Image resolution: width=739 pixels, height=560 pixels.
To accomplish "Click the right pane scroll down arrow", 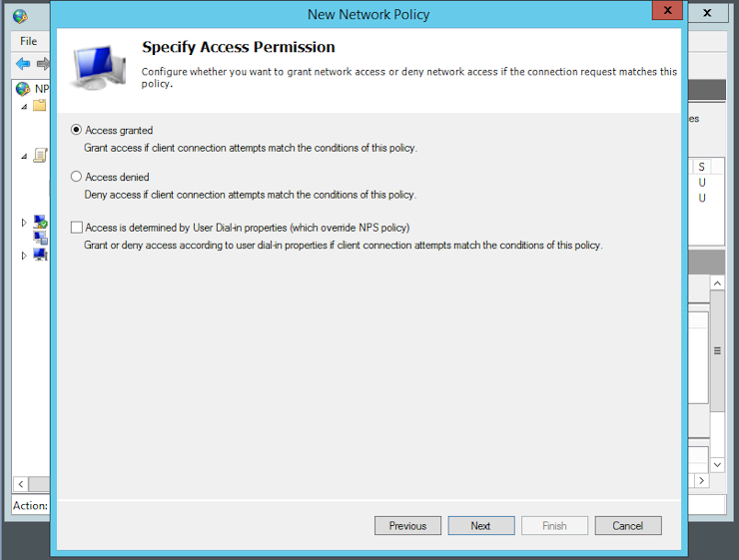I will pyautogui.click(x=717, y=465).
